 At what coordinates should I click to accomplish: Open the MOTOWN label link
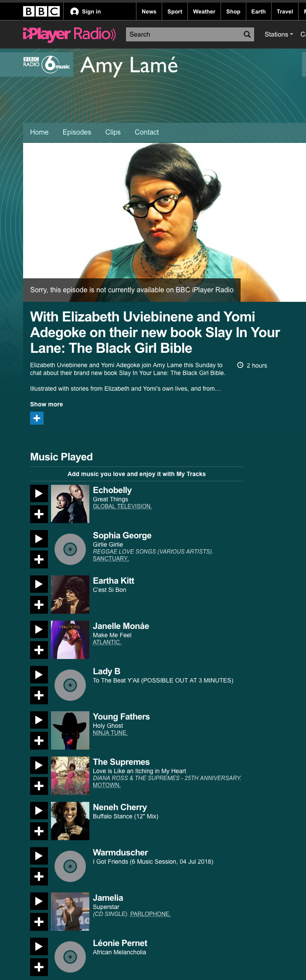(106, 785)
